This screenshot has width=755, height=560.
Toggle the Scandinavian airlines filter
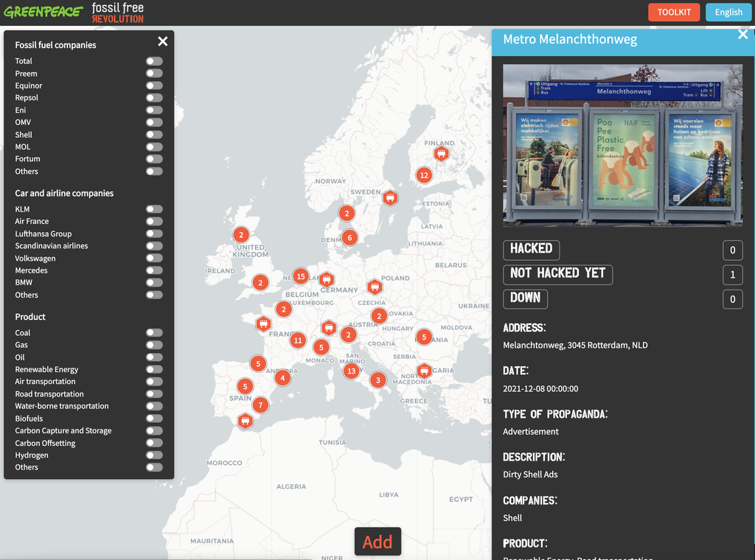[154, 246]
